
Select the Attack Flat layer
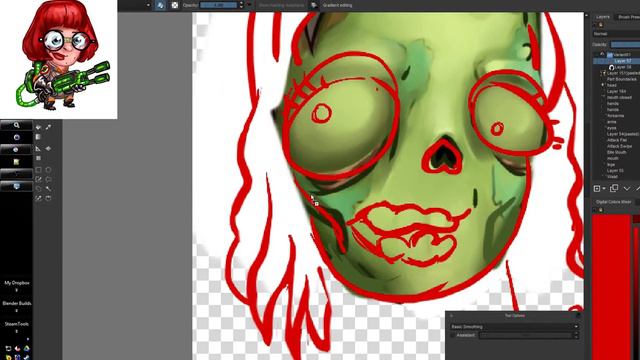[616, 140]
